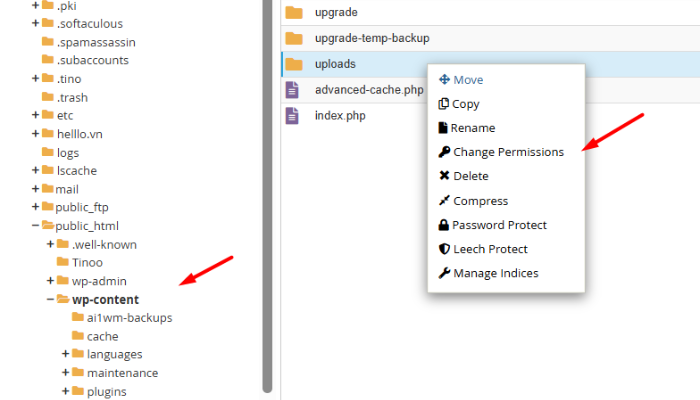
Task: Open the upgrade-temp-backup folder row
Action: (371, 38)
